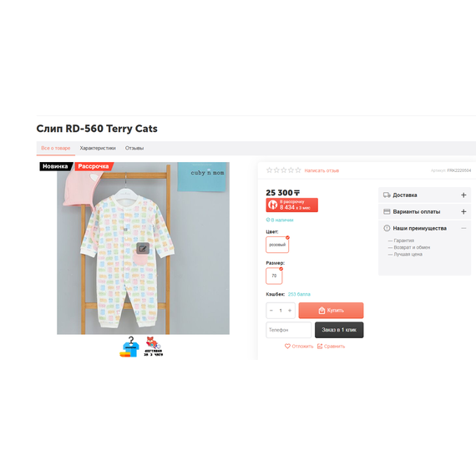The height and width of the screenshot is (476, 476).
Task: Click the fox delivery sticker icon
Action: tap(154, 347)
